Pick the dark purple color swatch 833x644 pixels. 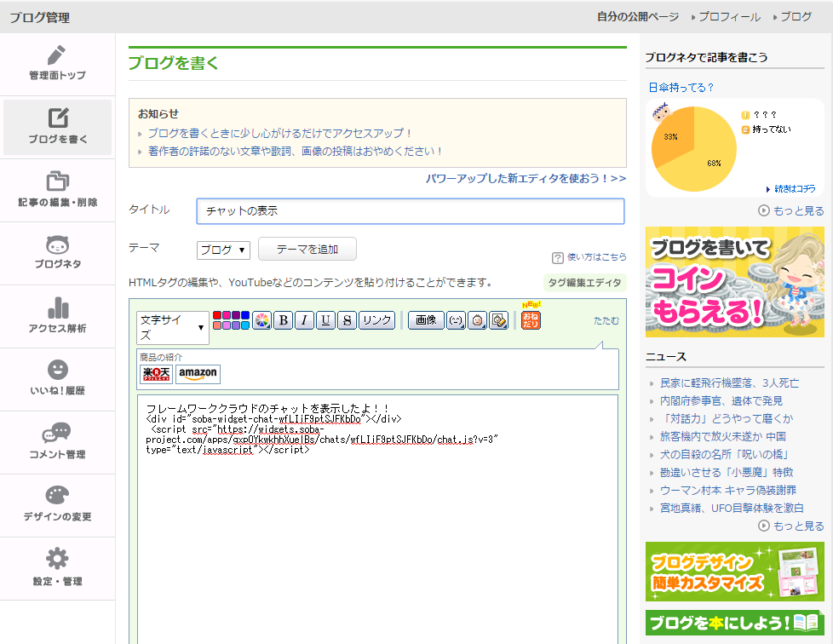pos(235,315)
